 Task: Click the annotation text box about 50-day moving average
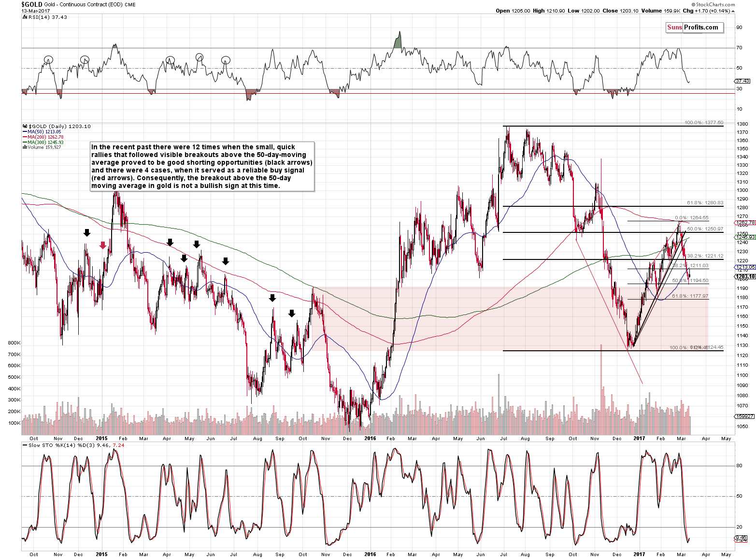coord(202,166)
